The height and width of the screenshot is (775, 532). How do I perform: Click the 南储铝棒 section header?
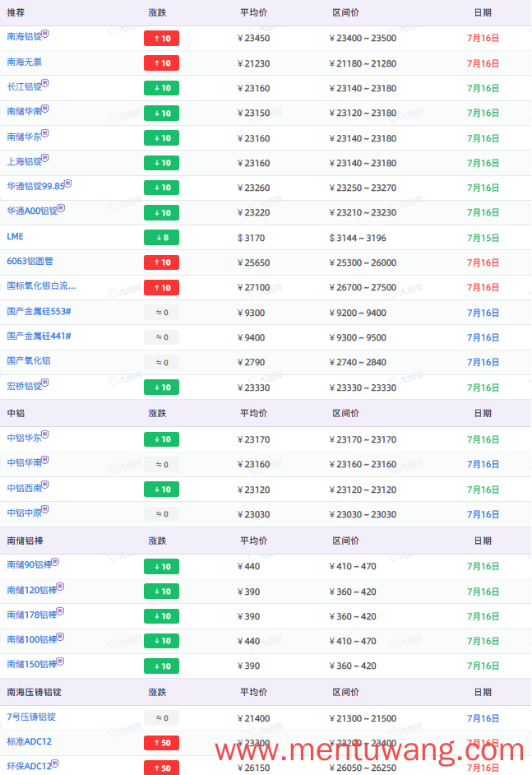(25, 541)
